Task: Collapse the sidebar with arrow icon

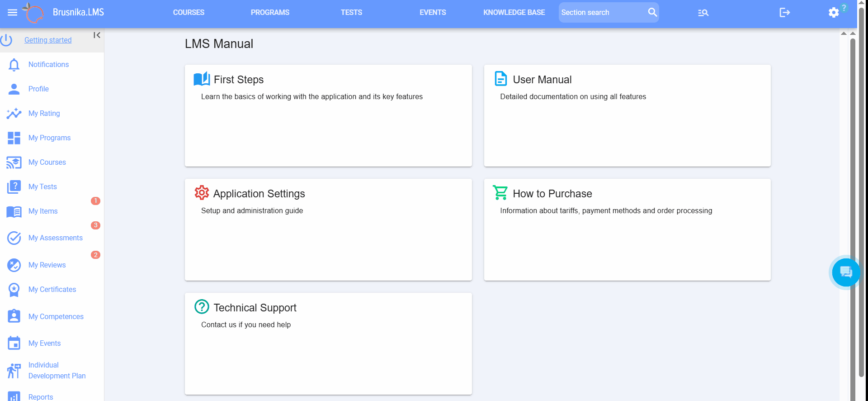Action: coord(97,35)
